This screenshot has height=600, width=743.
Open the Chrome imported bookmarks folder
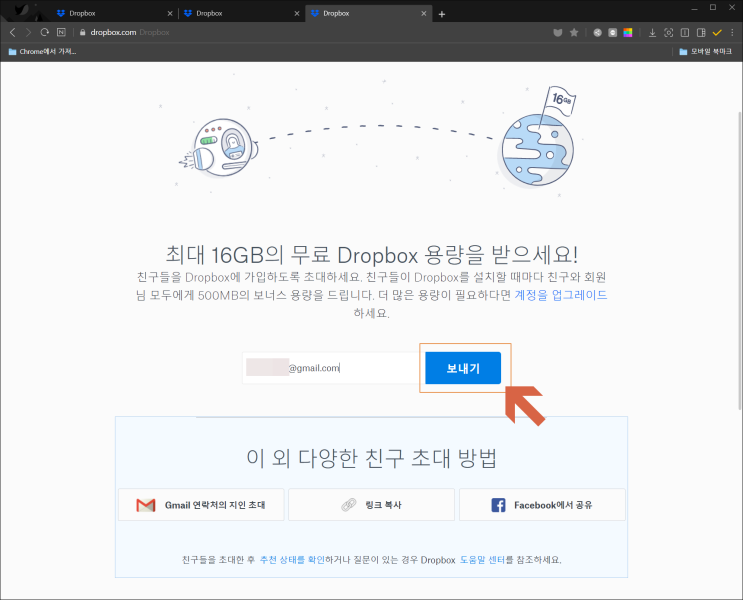pyautogui.click(x=42, y=51)
